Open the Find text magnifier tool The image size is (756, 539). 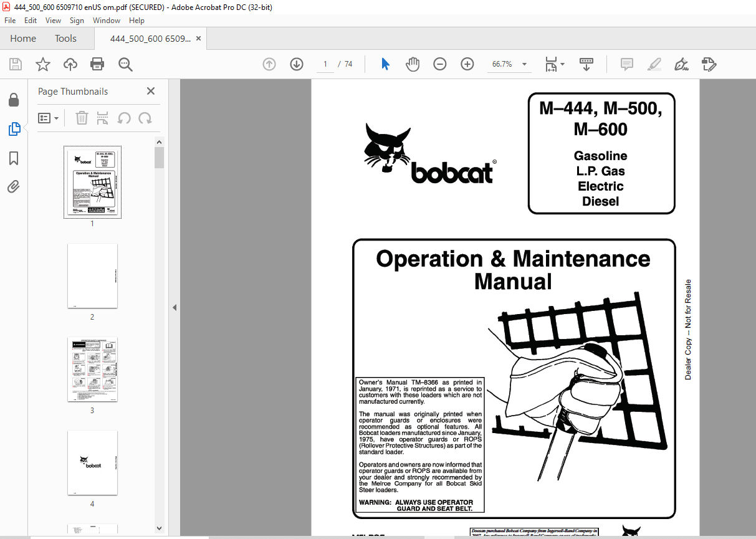click(x=125, y=64)
